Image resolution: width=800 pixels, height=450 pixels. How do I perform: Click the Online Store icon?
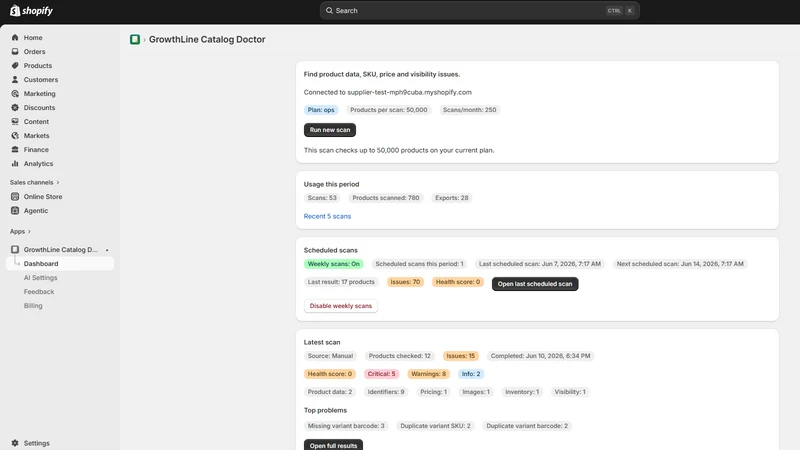coord(15,196)
